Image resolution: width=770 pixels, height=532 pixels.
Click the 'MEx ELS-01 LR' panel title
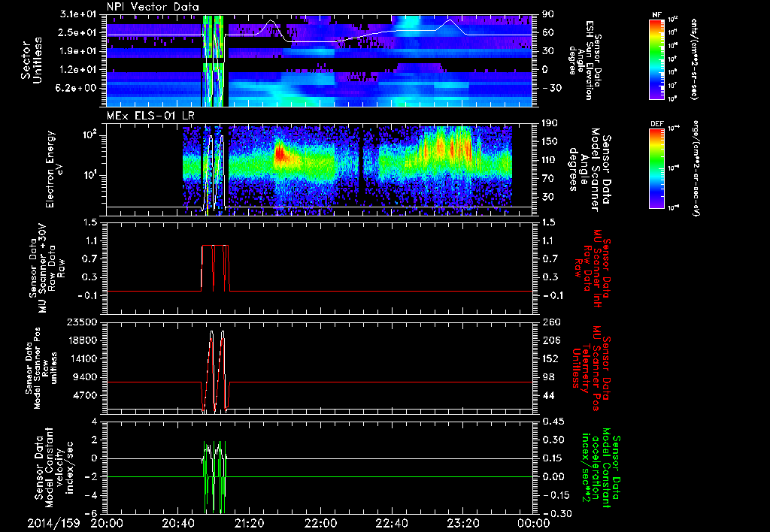pos(150,116)
